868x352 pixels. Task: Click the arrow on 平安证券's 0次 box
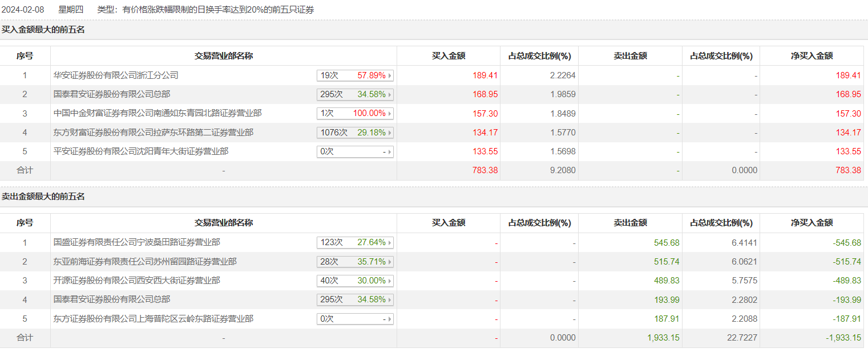click(390, 152)
